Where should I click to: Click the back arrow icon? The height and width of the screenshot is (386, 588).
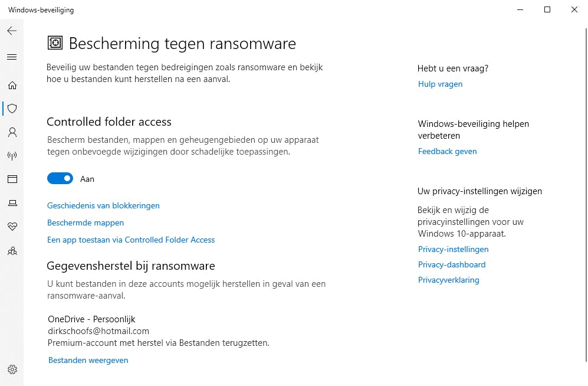12,31
